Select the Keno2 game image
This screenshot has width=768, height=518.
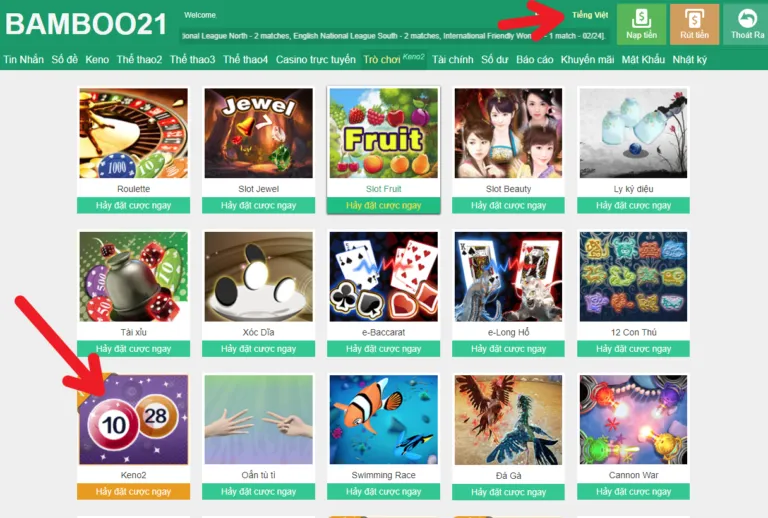pyautogui.click(x=133, y=420)
